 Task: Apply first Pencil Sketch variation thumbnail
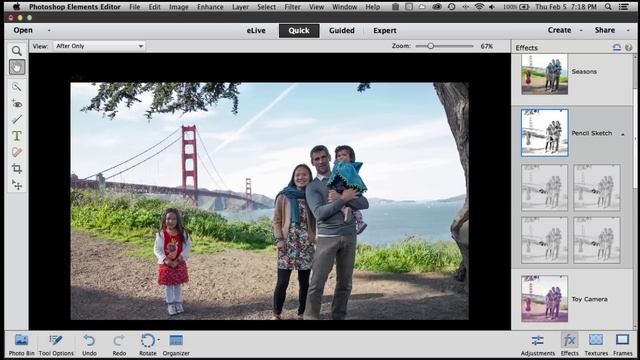[544, 188]
